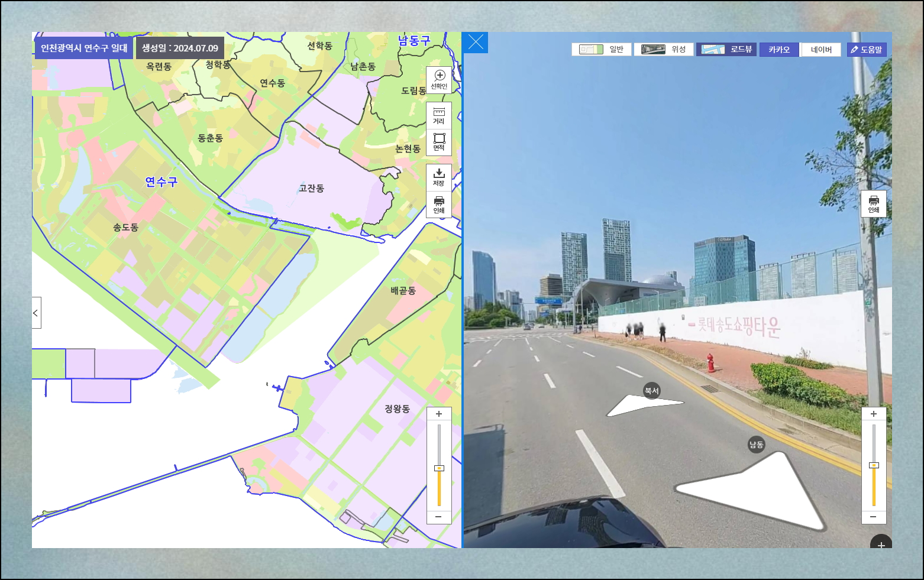Choose 카카오 as roadview provider

(779, 50)
